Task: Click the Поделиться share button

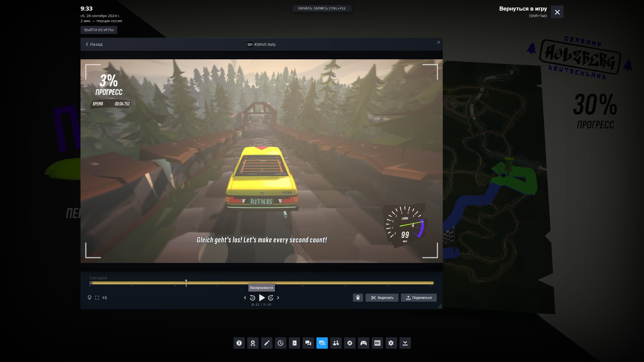Action: tap(419, 298)
